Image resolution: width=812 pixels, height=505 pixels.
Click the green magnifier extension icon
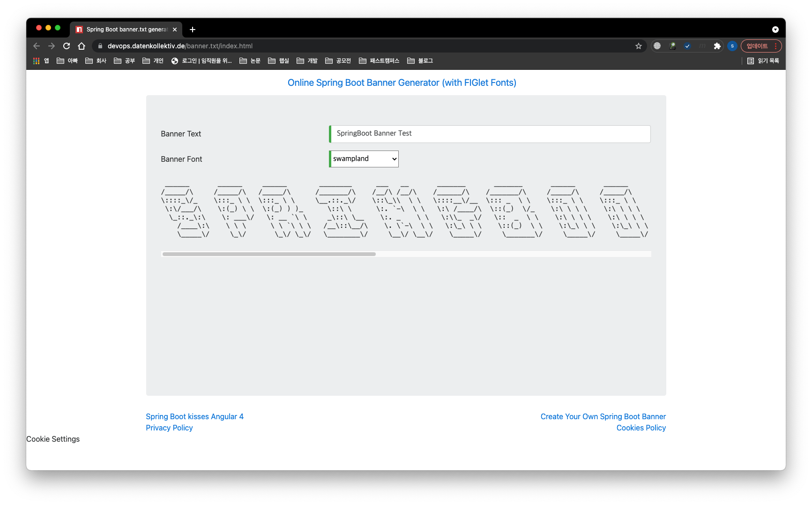point(672,45)
